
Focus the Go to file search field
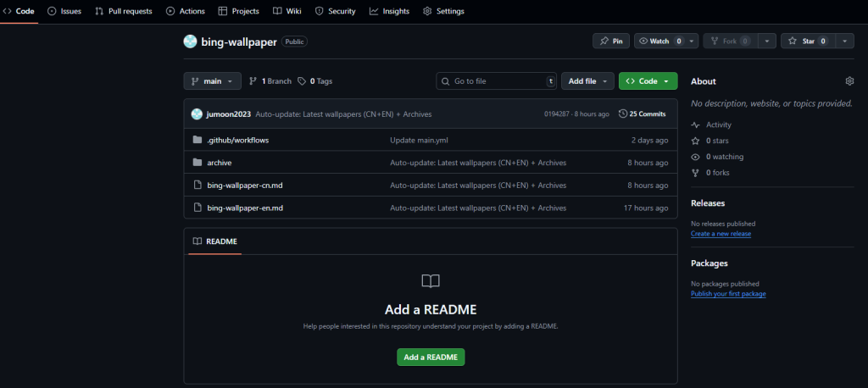[497, 81]
